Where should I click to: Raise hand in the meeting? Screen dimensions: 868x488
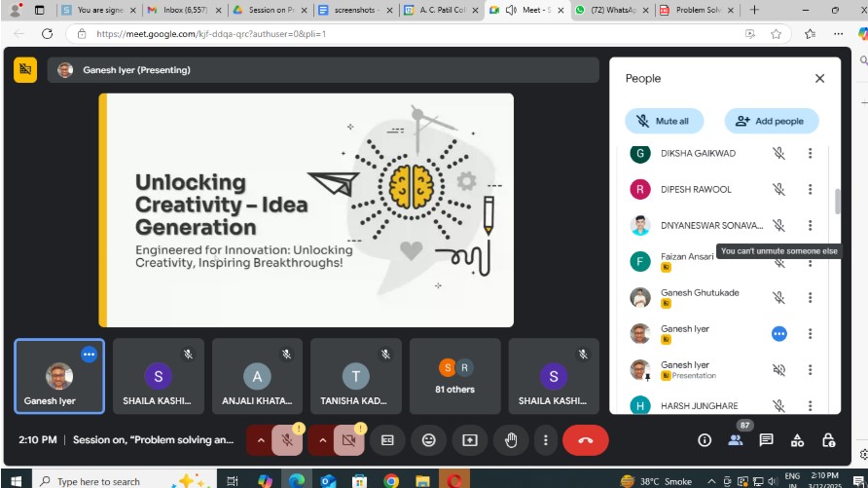coord(511,440)
